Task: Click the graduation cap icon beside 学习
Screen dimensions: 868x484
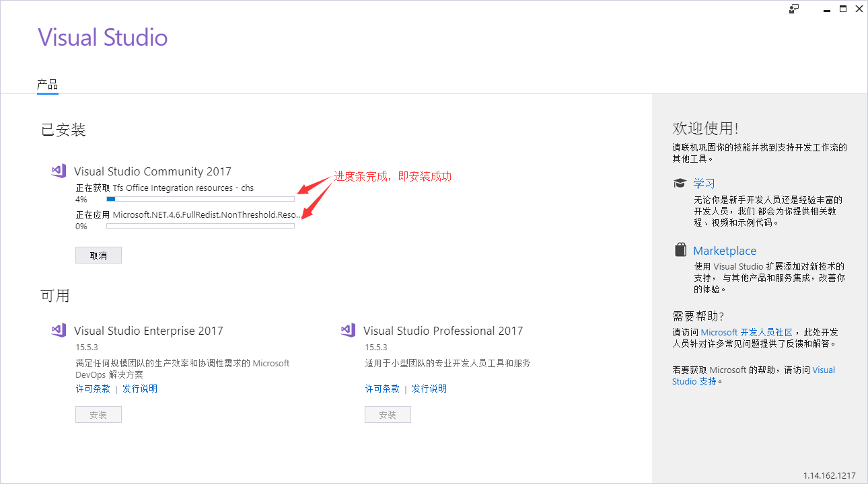Action: [x=680, y=182]
